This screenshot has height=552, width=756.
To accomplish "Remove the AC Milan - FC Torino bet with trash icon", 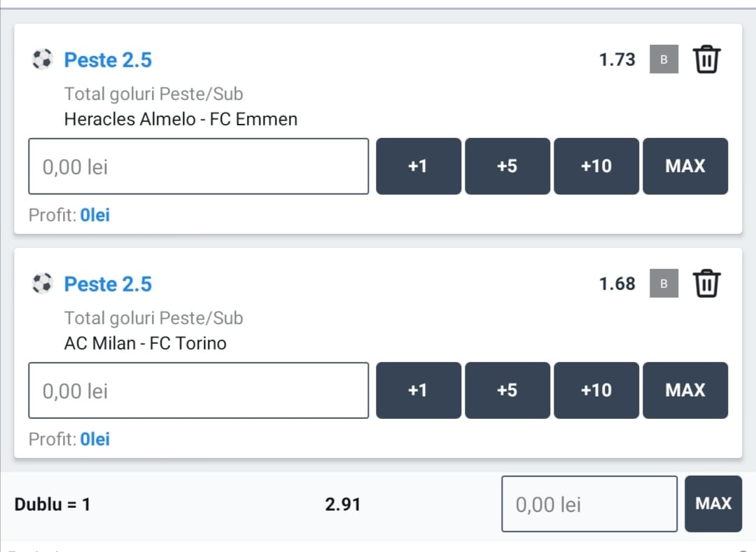I will click(x=706, y=283).
